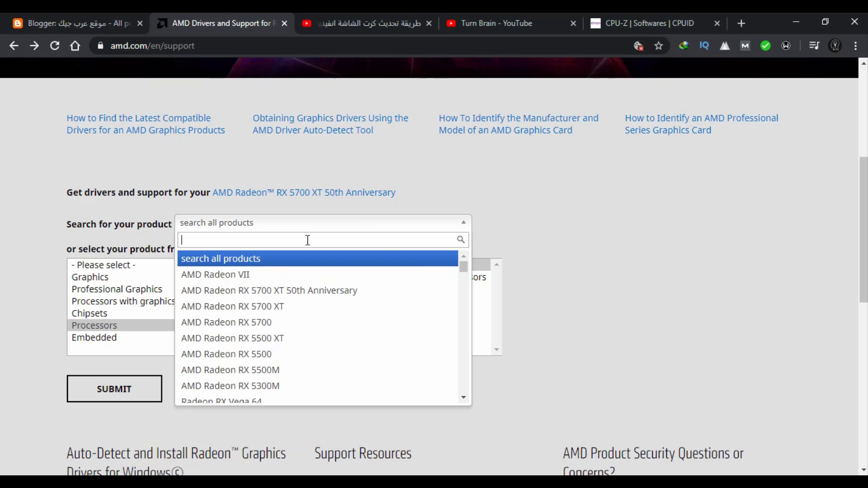Screen dimensions: 868x488
Task: Close the AMD Drivers and Support tab
Action: point(284,23)
